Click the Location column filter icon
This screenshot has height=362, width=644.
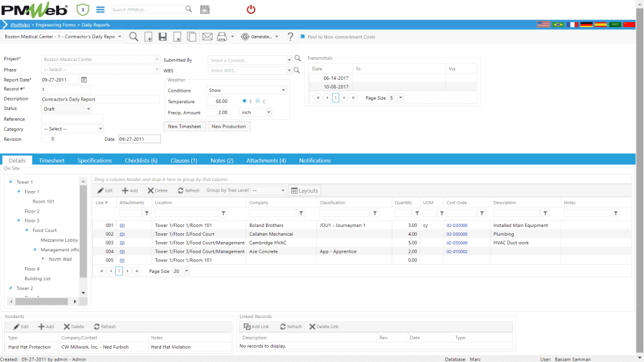coord(223,213)
